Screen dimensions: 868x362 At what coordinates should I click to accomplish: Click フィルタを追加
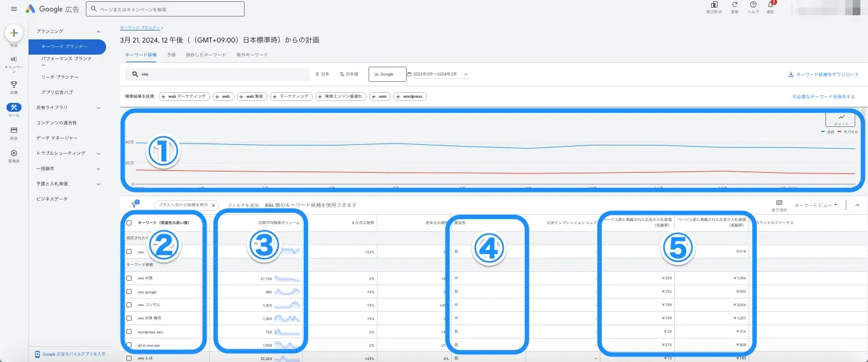click(x=243, y=205)
